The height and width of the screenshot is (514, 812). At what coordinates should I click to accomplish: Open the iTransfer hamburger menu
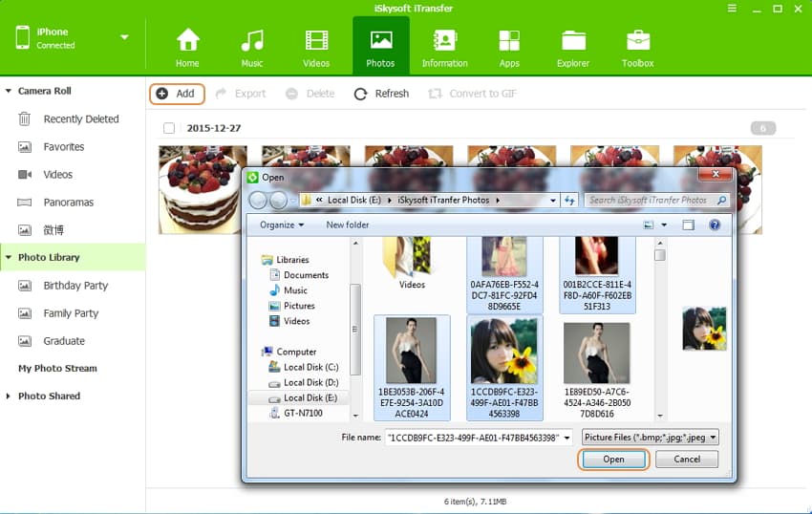point(732,9)
